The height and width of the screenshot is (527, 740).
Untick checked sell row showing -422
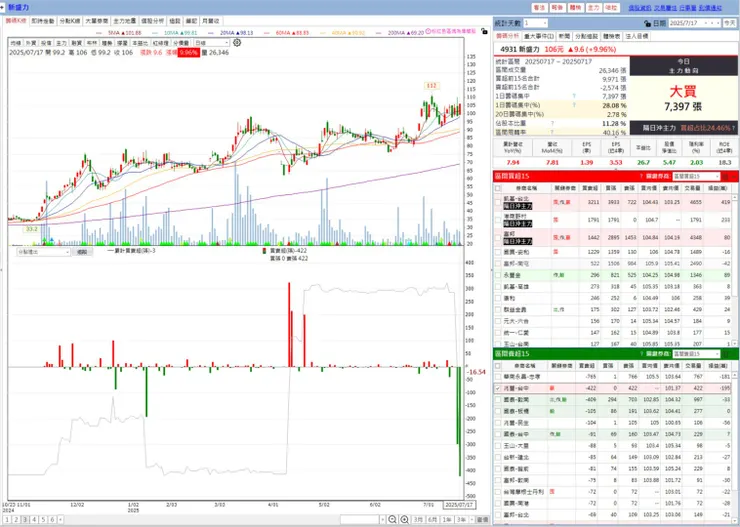[498, 388]
